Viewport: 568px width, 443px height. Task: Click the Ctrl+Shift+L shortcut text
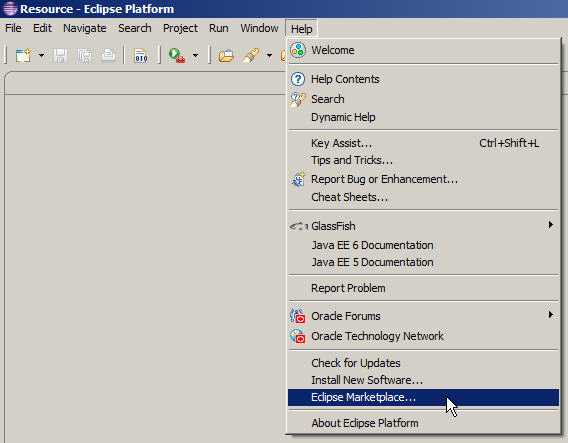(x=509, y=143)
